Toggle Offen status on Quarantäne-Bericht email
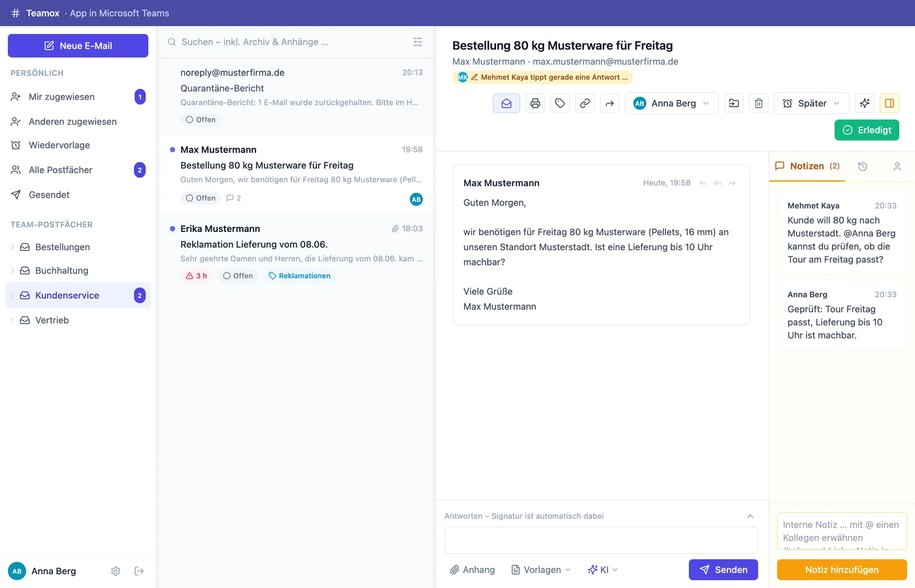Image resolution: width=915 pixels, height=588 pixels. [201, 120]
